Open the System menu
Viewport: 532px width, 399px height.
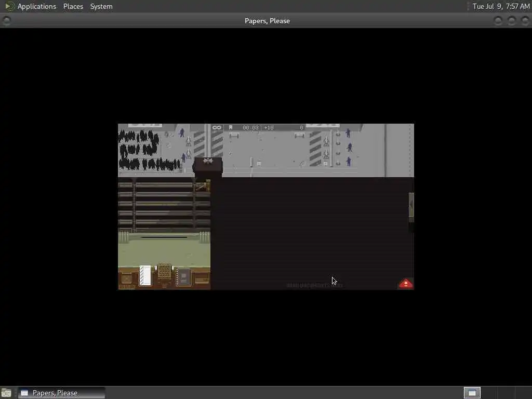pyautogui.click(x=101, y=6)
